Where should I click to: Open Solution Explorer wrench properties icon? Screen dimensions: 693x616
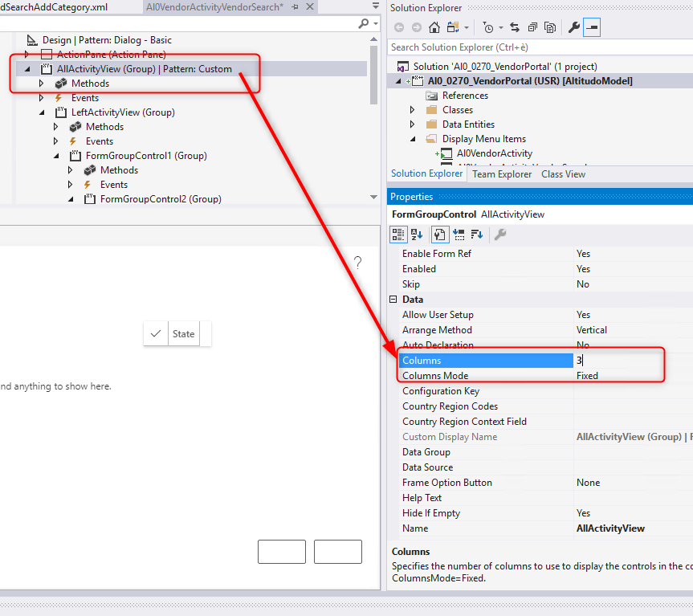(x=573, y=28)
